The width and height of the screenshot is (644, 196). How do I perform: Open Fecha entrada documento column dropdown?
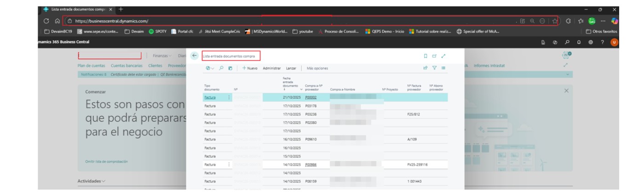(301, 89)
